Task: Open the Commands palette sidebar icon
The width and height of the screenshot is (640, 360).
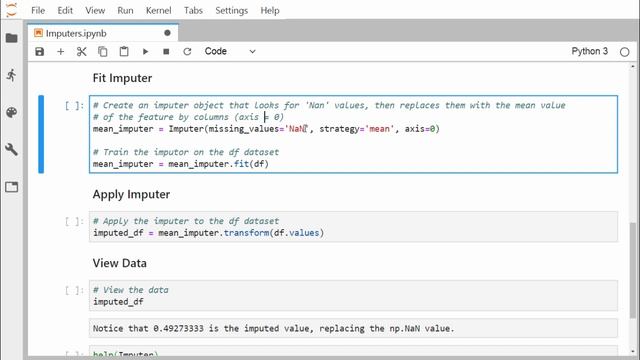Action: (x=11, y=112)
